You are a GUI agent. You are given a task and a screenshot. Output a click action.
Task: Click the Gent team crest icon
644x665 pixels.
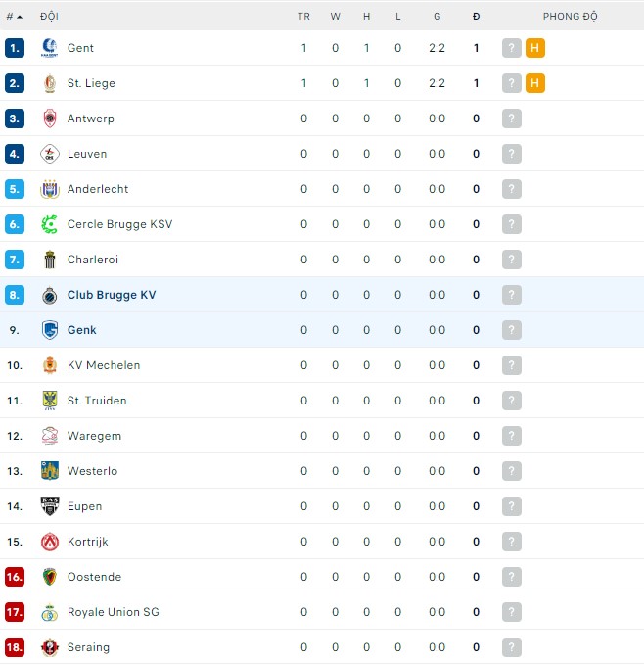tap(50, 48)
